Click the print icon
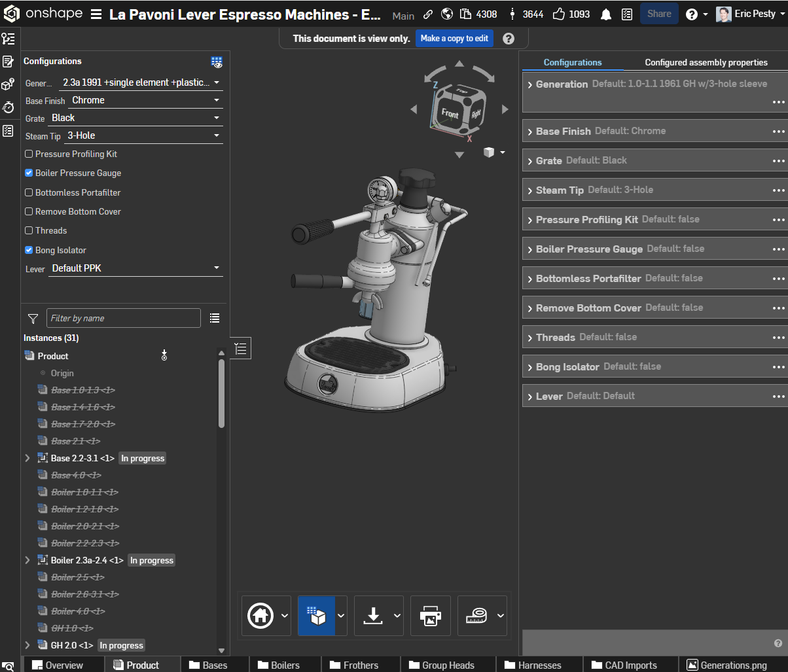The image size is (788, 672). (430, 616)
